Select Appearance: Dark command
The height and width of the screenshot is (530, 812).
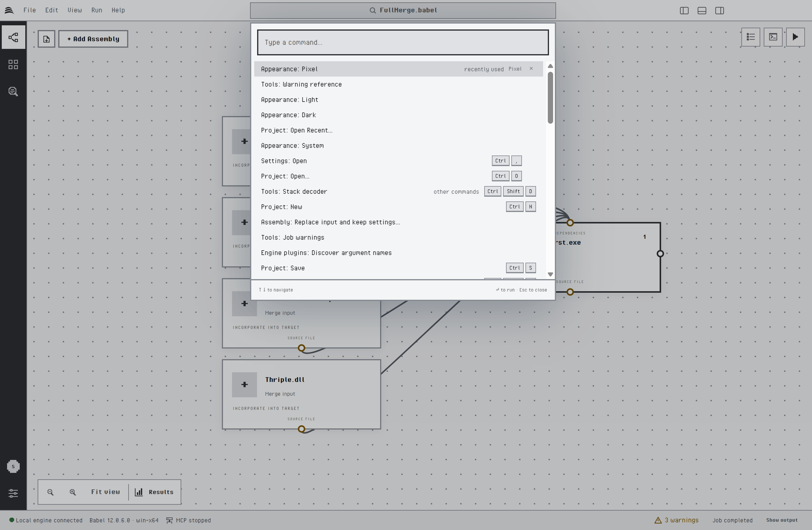pyautogui.click(x=398, y=115)
